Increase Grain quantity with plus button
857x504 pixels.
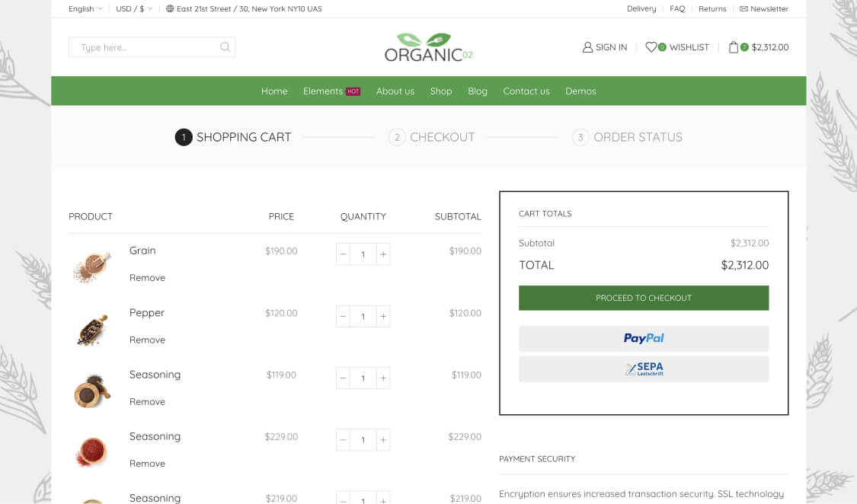click(x=383, y=254)
